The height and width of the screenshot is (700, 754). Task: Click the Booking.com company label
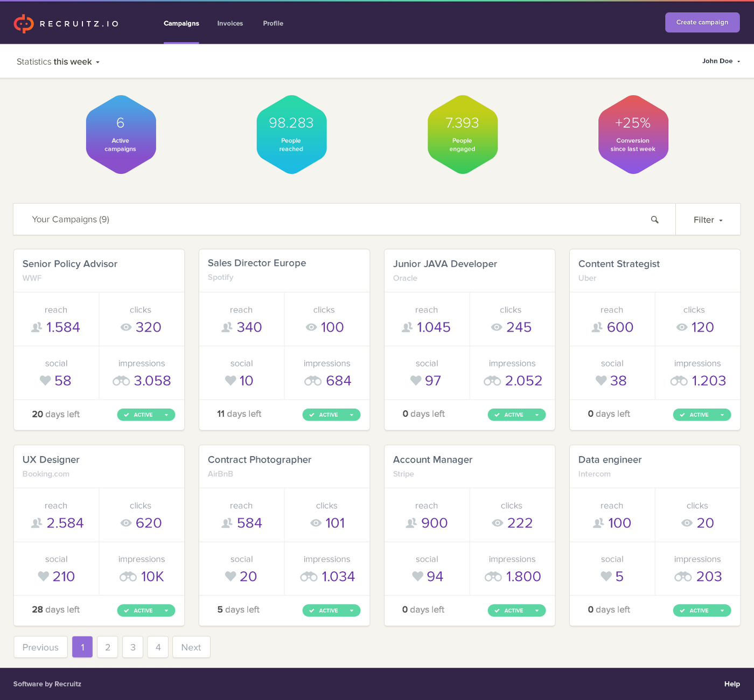coord(46,474)
